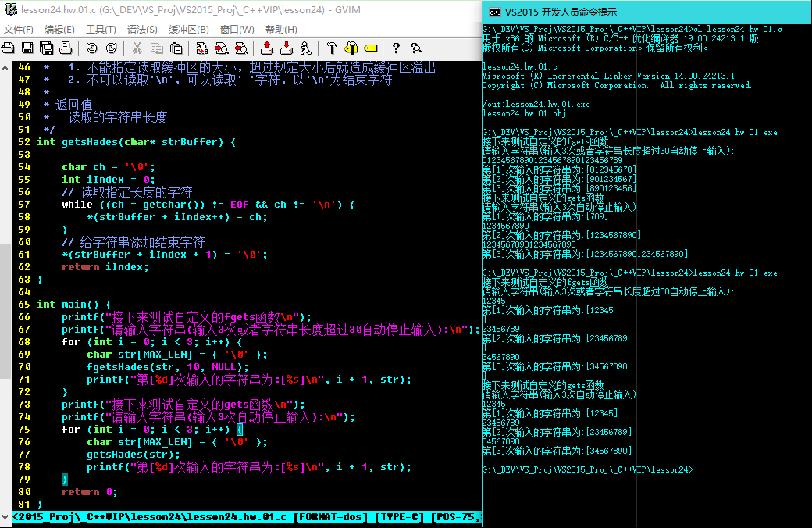Open the 文件(F) menu
Image resolution: width=812 pixels, height=528 pixels.
tap(18, 30)
